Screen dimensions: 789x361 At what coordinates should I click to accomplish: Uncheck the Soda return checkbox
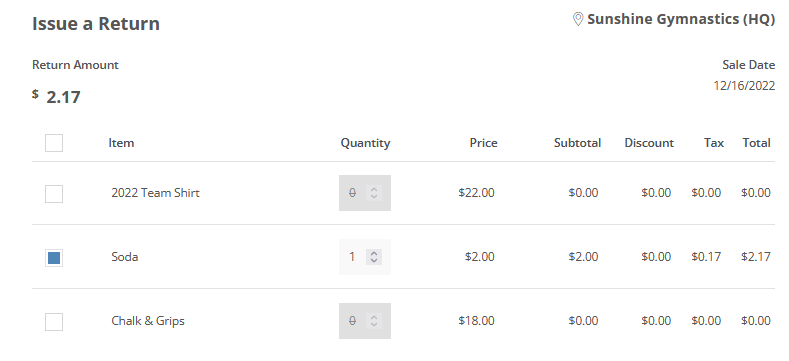click(54, 258)
